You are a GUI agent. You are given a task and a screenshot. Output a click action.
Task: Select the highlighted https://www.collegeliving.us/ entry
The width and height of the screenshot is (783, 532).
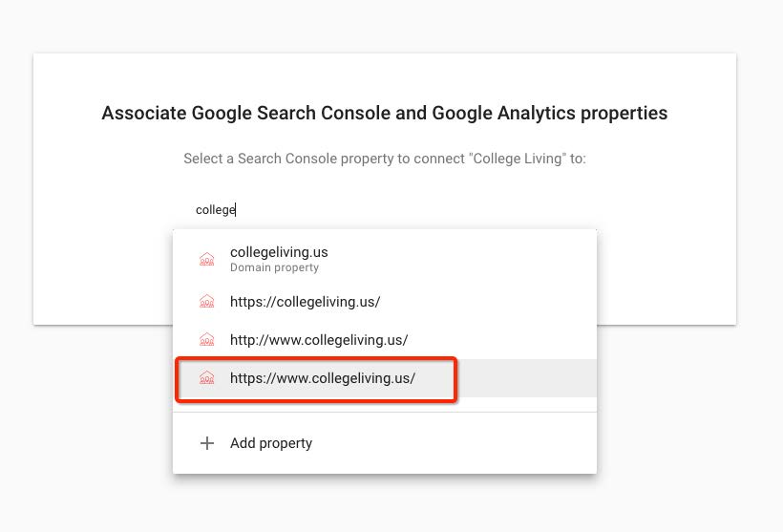(385, 378)
